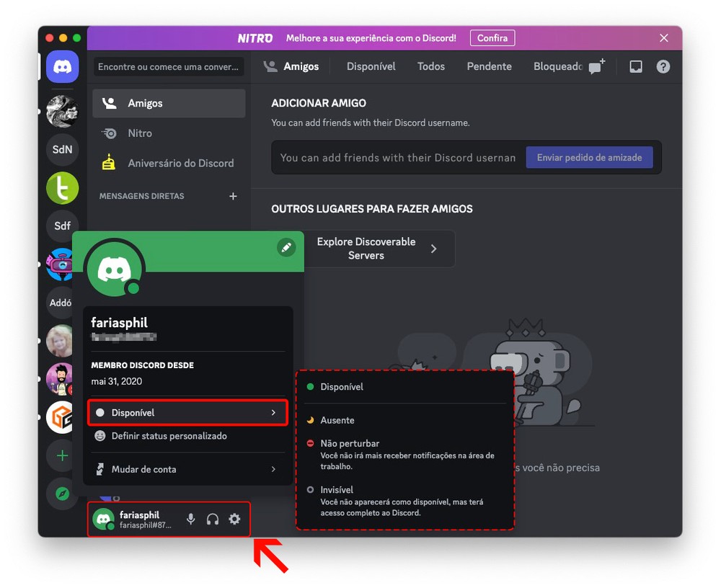721x588 pixels.
Task: Open the Todos friends tab
Action: pos(431,66)
